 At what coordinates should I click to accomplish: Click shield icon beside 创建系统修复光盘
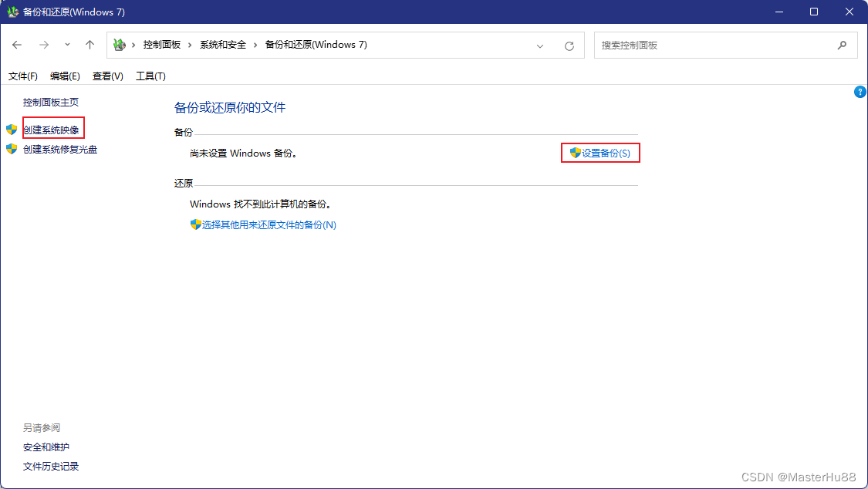tap(12, 149)
